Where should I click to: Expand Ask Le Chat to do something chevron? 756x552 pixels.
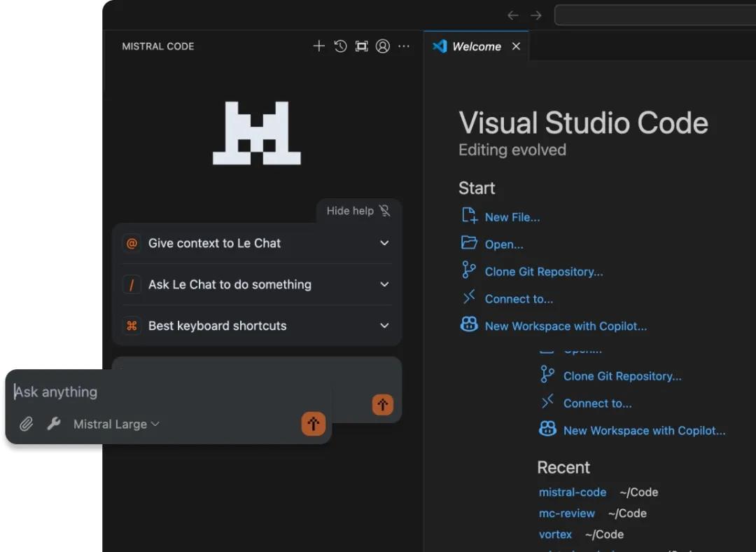[x=384, y=284]
